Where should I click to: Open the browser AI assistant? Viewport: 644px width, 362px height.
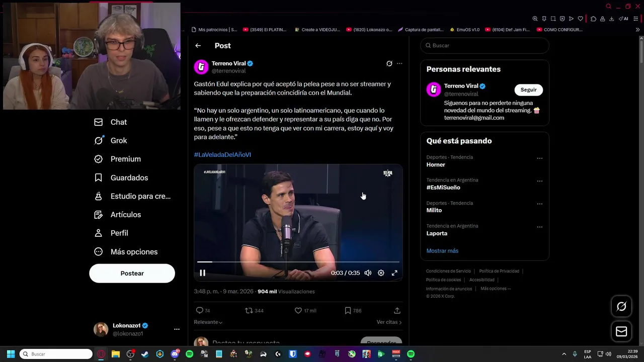coord(624,19)
